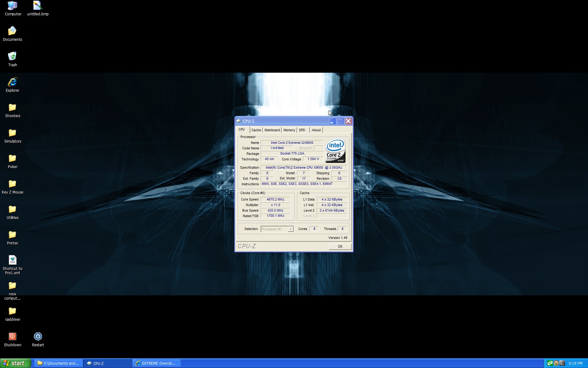Switch to the CPU tab

pos(242,130)
